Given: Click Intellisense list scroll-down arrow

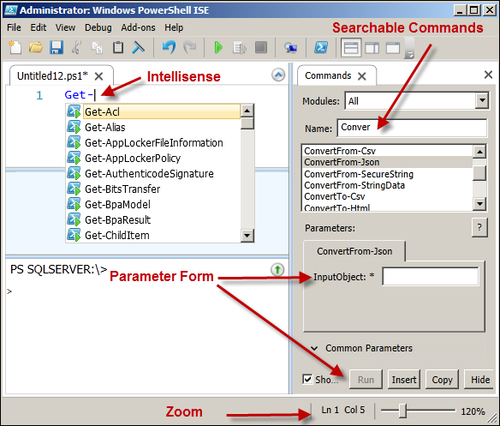Looking at the screenshot, I should click(247, 235).
